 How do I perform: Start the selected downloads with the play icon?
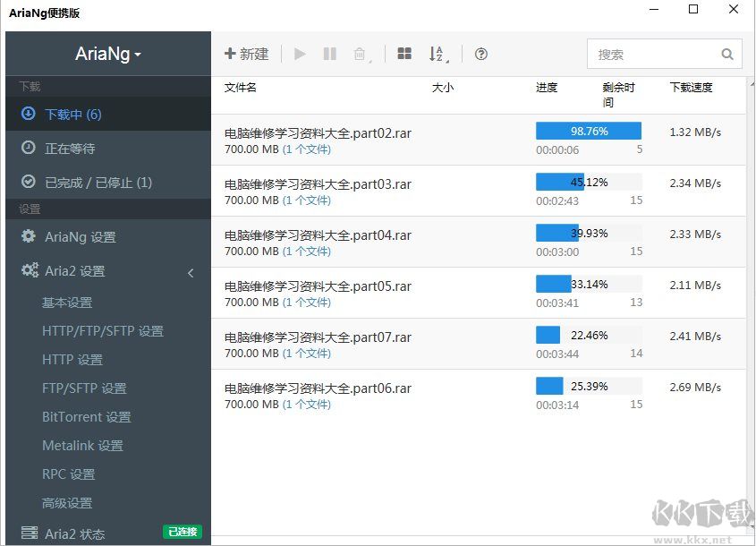(300, 54)
